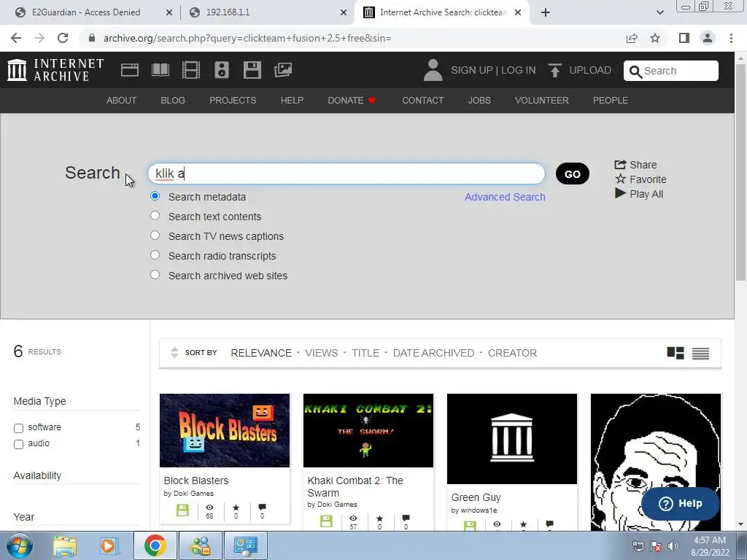Open a new browser tab
Screen dimensions: 747x560
[x=546, y=12]
